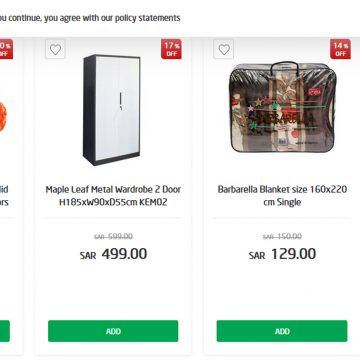Image resolution: width=360 pixels, height=360 pixels.
Task: Click the truncated product title on leftmost card
Action: [x=4, y=196]
